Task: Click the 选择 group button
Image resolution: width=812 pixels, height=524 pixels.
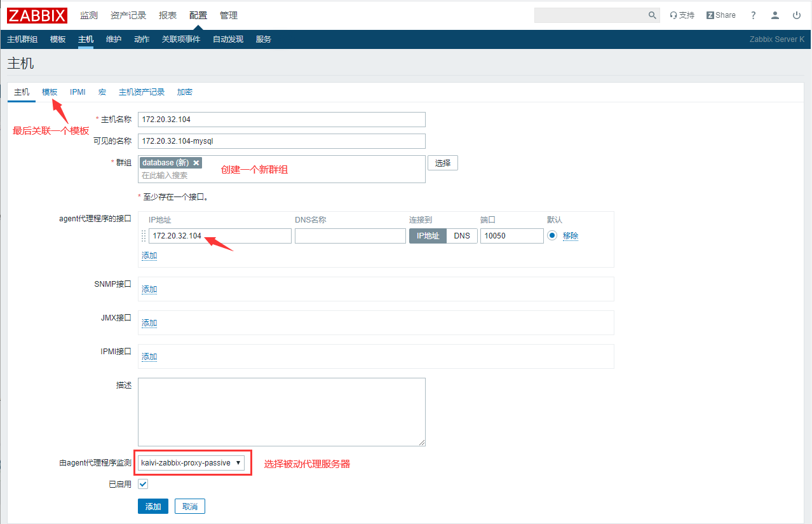Action: click(443, 163)
